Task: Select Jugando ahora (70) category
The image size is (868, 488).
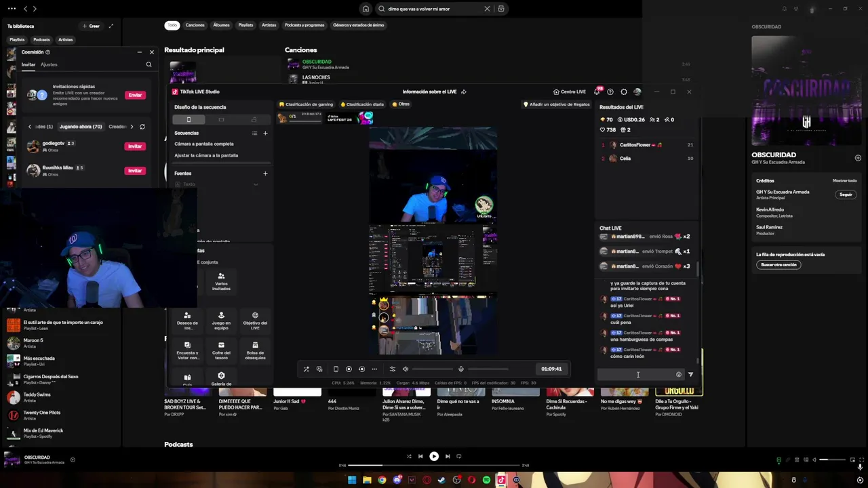Action: [x=81, y=127]
